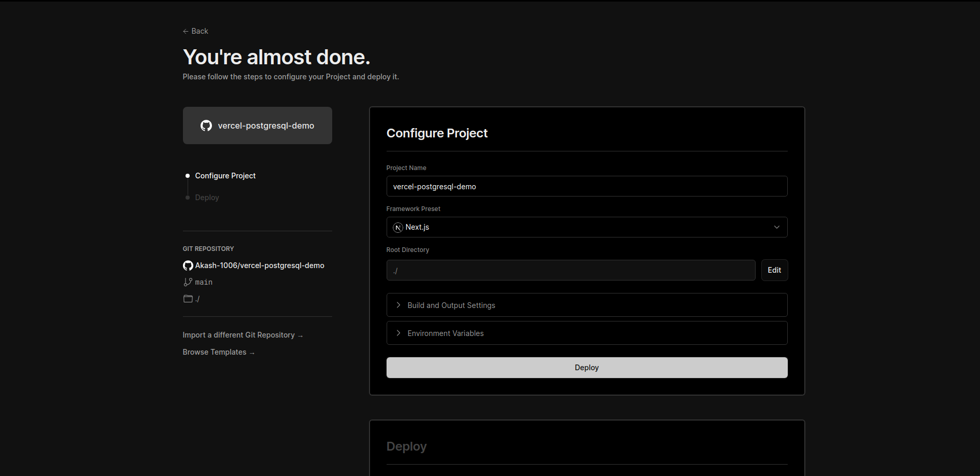The image size is (980, 476).
Task: Click the folder icon under Git Repository
Action: click(x=188, y=299)
